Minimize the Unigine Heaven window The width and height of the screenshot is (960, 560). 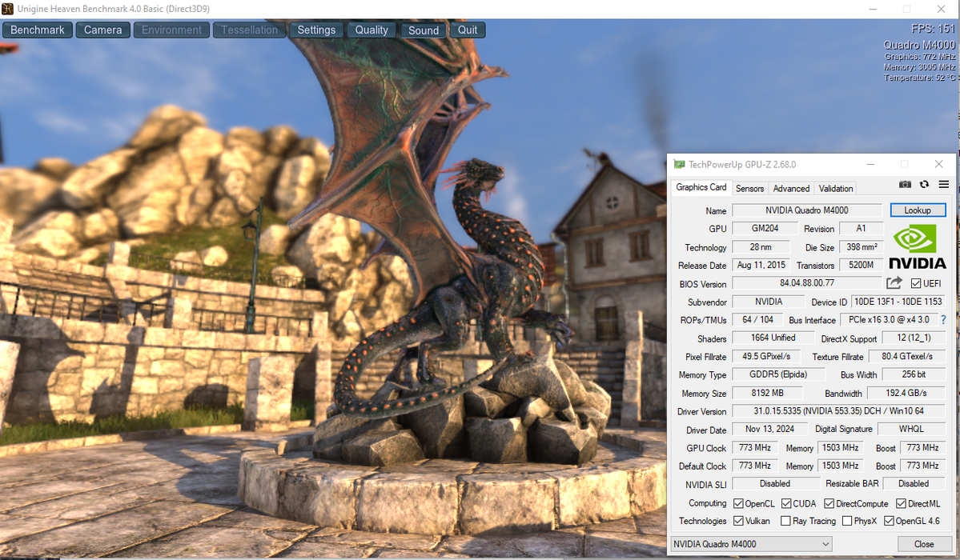[873, 9]
